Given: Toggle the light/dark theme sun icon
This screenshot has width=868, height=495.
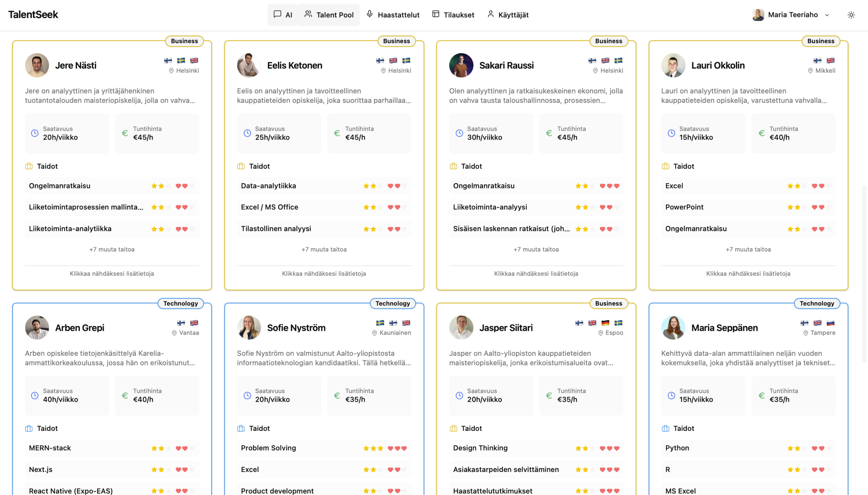Looking at the screenshot, I should [851, 15].
